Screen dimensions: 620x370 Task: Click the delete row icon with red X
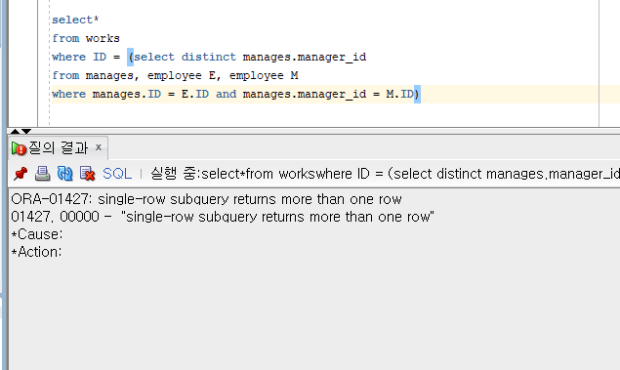tap(87, 174)
